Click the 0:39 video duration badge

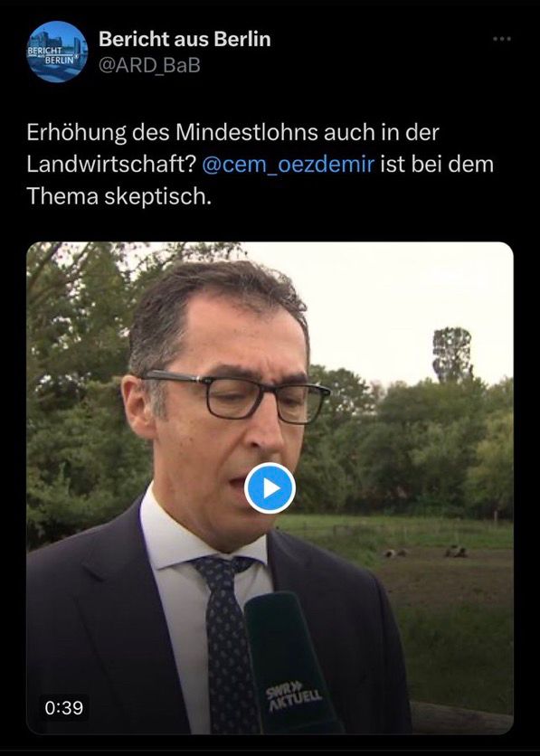(64, 707)
